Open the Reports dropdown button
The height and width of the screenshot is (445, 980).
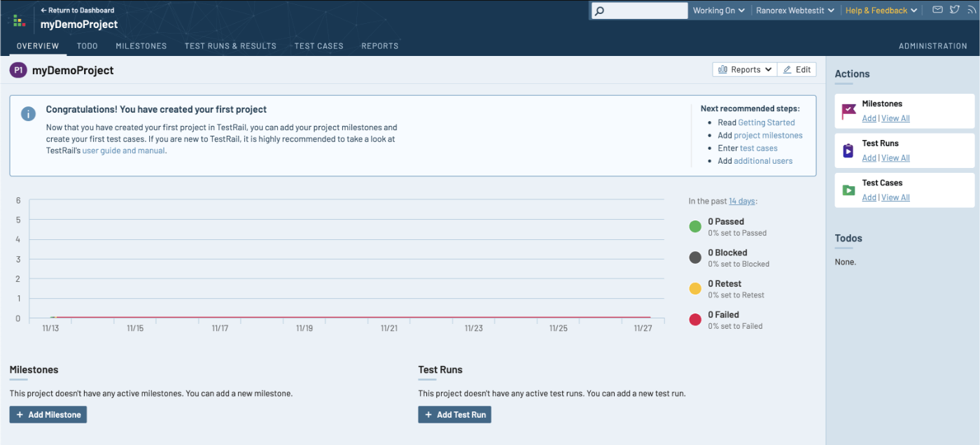pyautogui.click(x=745, y=69)
